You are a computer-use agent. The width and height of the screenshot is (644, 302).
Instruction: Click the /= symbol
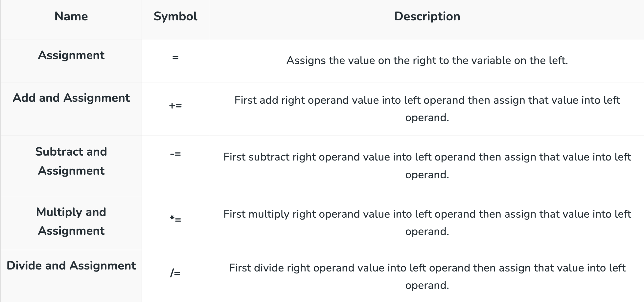175,273
